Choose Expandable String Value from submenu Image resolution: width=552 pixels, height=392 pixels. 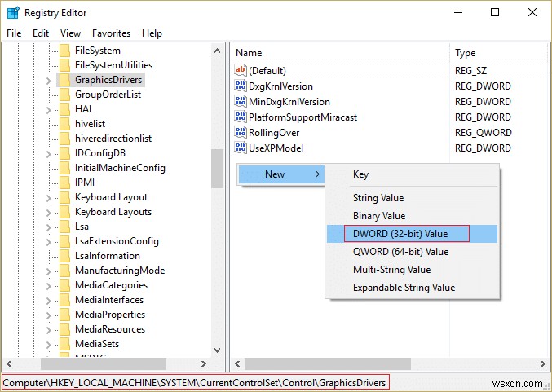[412, 288]
